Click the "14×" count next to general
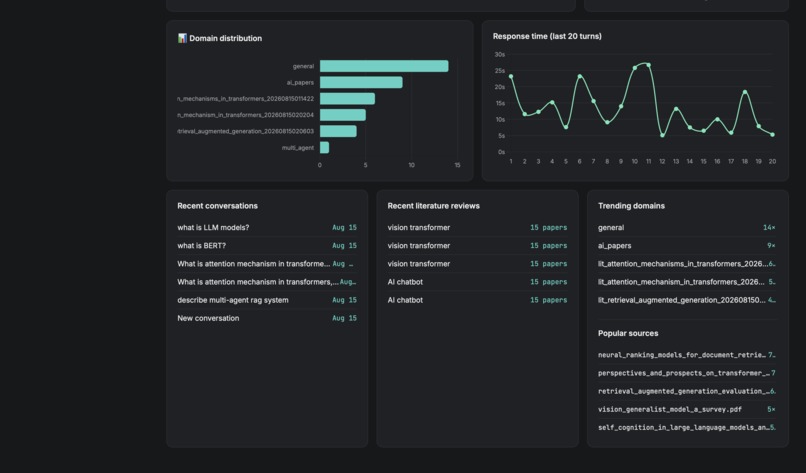Viewport: 806px width, 473px height. [769, 227]
